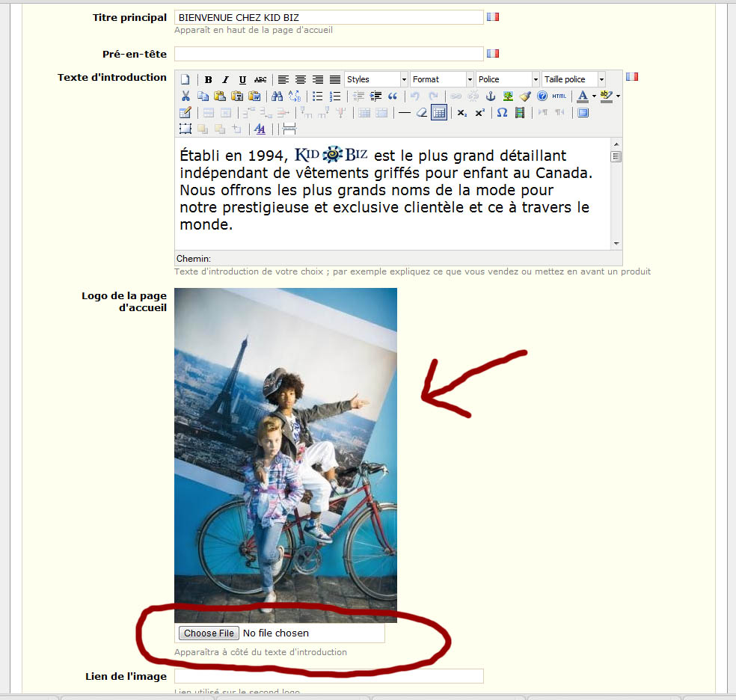Click the Redo arrow
Screen dimensions: 736x700
(433, 96)
